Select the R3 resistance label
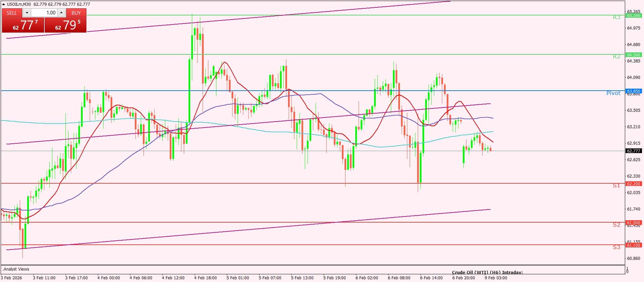The image size is (644, 282). click(x=616, y=17)
